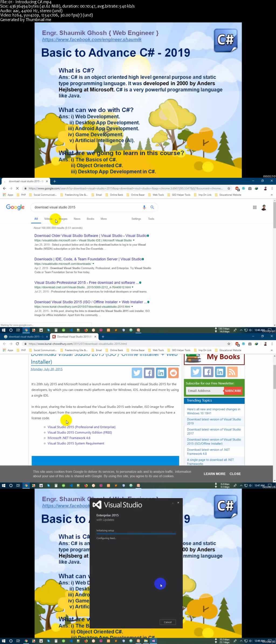Click the SUBSCRIBE newsletter button
The height and width of the screenshot is (644, 276).
pos(233,391)
